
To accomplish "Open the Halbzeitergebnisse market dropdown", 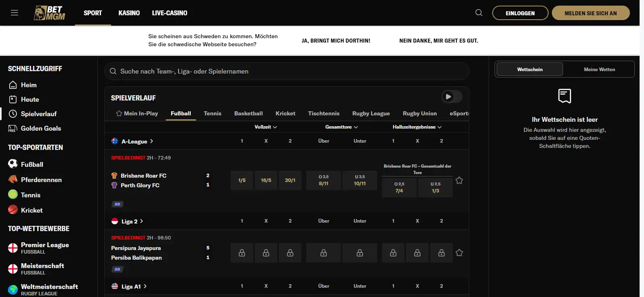I will click(x=417, y=127).
